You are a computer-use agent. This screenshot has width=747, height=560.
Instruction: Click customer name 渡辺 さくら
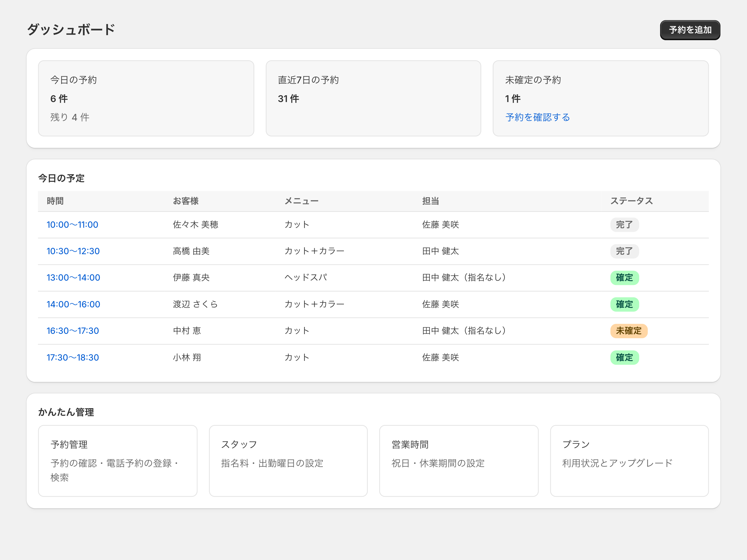195,304
